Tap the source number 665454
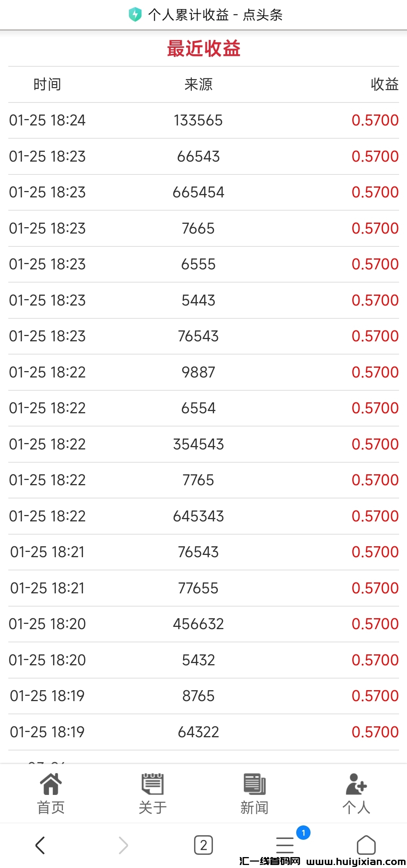Viewport: 407px width, 868px height. tap(198, 193)
